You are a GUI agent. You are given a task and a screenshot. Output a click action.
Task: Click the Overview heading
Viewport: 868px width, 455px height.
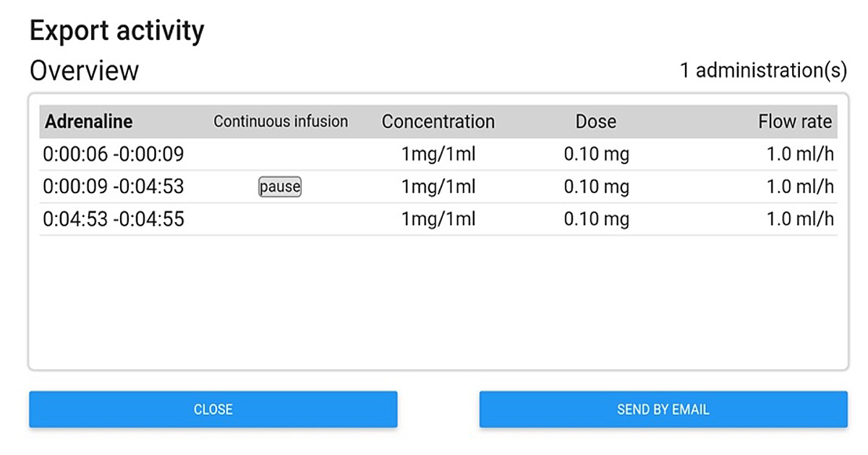coord(84,71)
